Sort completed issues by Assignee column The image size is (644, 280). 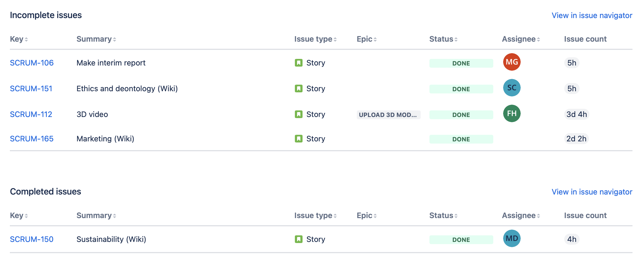[521, 216]
